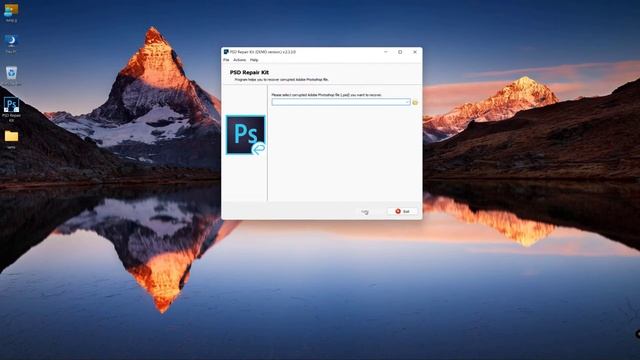Open the Help menu
640x360 pixels.
[254, 60]
